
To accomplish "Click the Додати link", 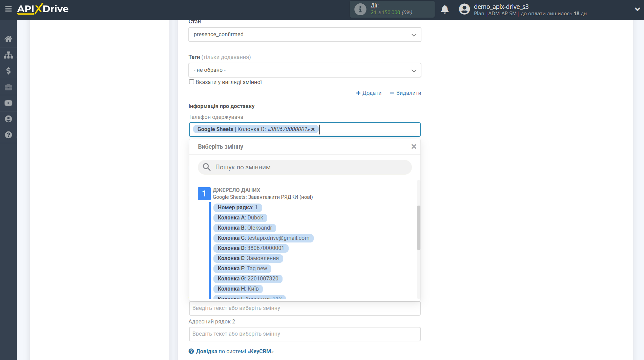I will 369,93.
